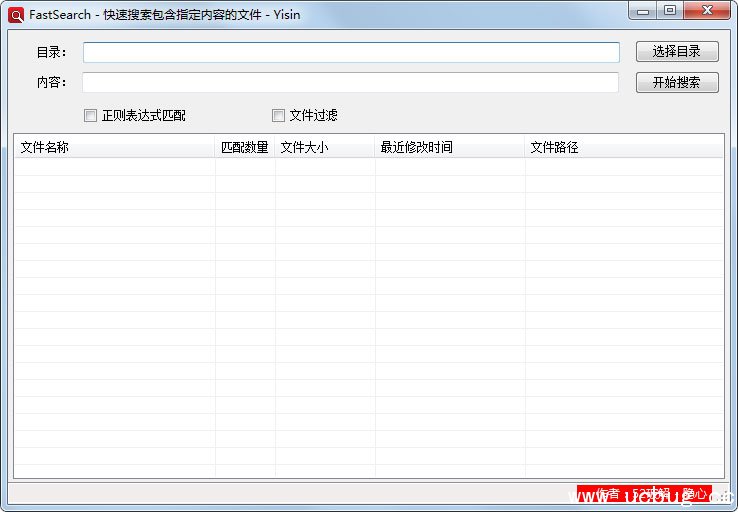Open the 作者 link in status bar
The image size is (738, 512).
click(606, 493)
